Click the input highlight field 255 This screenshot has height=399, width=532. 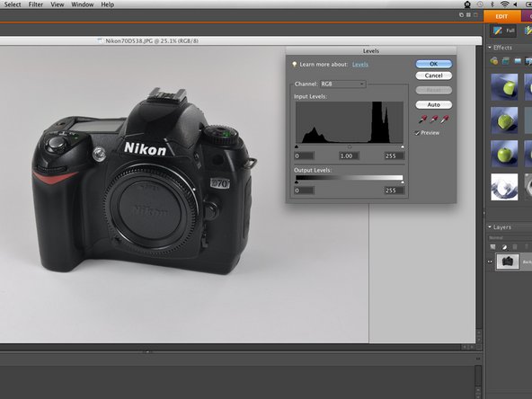pos(395,156)
